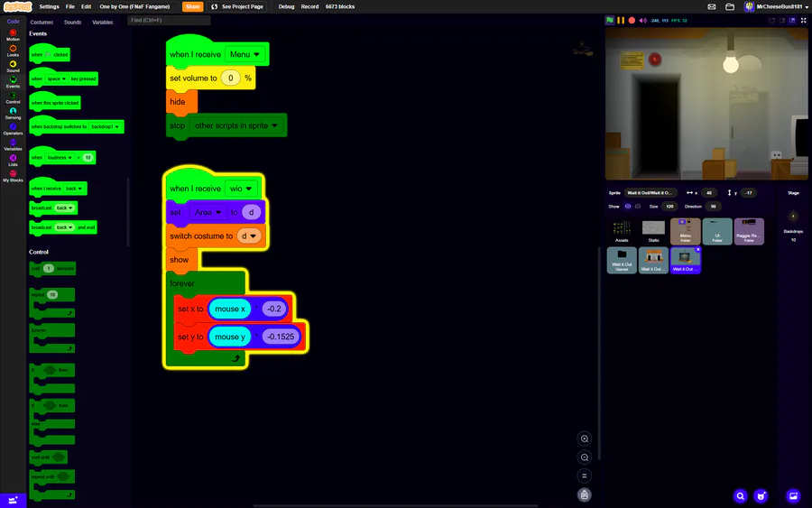Select the Static sprite thumbnail
This screenshot has height=508, width=812.
(x=653, y=231)
